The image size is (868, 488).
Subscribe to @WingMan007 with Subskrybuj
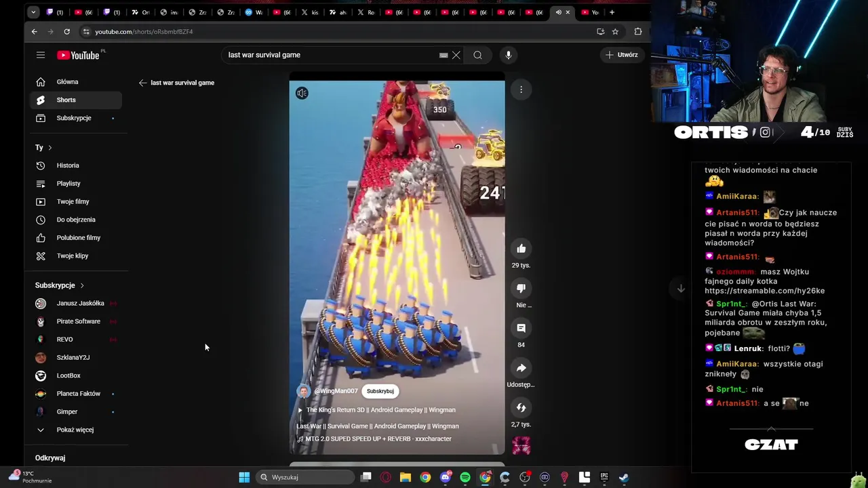pyautogui.click(x=380, y=391)
